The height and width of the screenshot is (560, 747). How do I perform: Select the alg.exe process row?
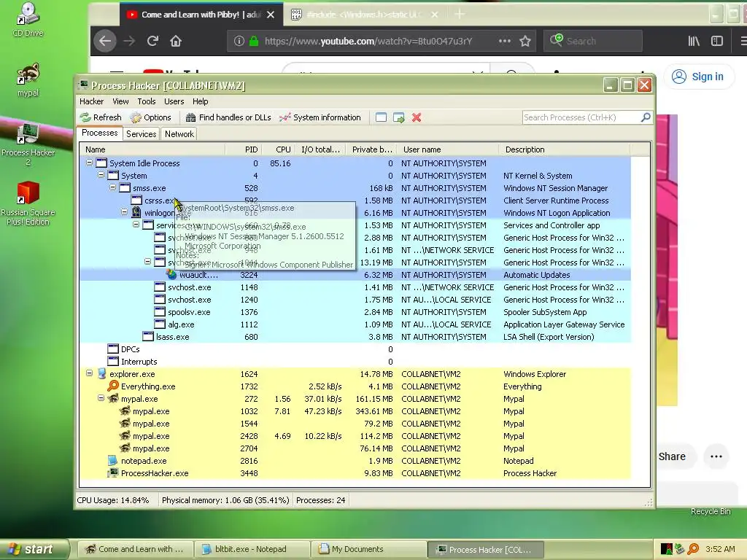(355, 324)
